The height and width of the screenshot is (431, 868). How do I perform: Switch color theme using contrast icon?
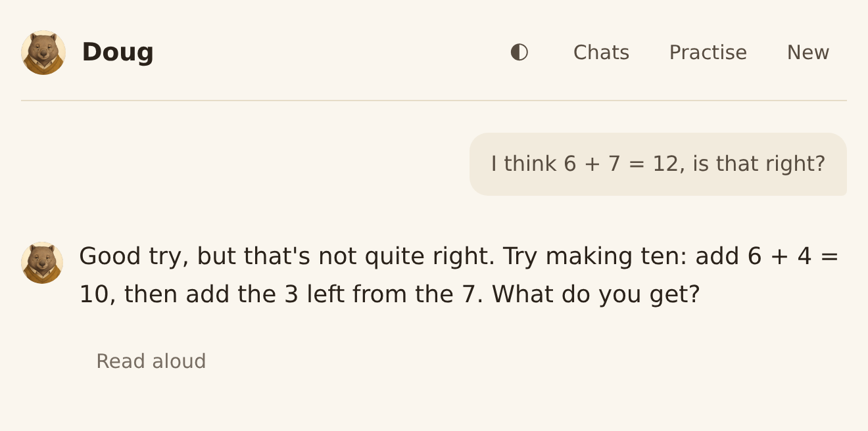tap(519, 52)
